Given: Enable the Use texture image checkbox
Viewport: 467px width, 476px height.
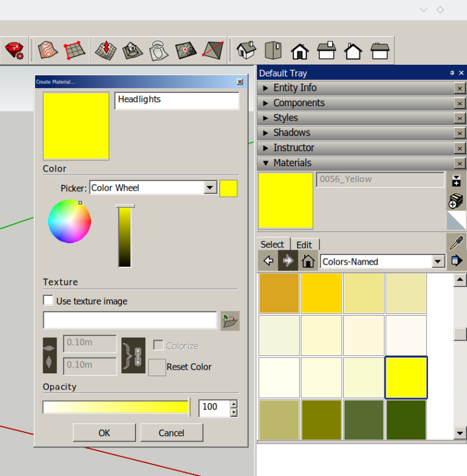Looking at the screenshot, I should (x=48, y=301).
